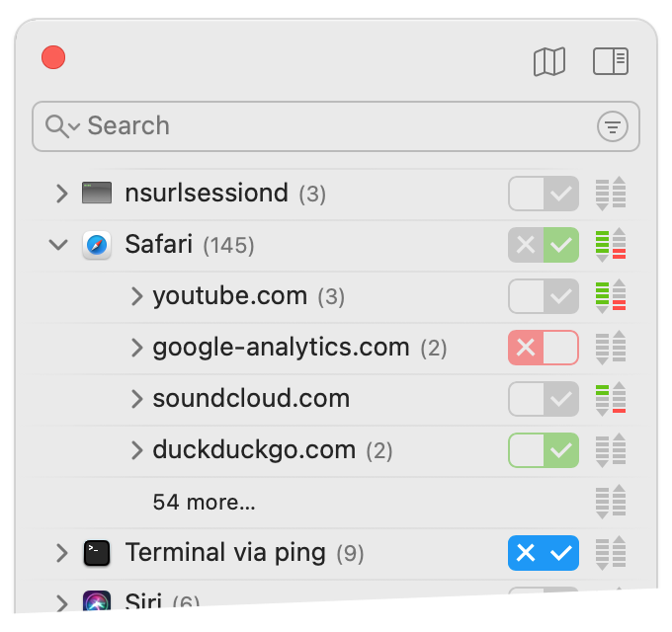Open the filter options in search field
This screenshot has height=632, width=672.
pyautogui.click(x=613, y=126)
